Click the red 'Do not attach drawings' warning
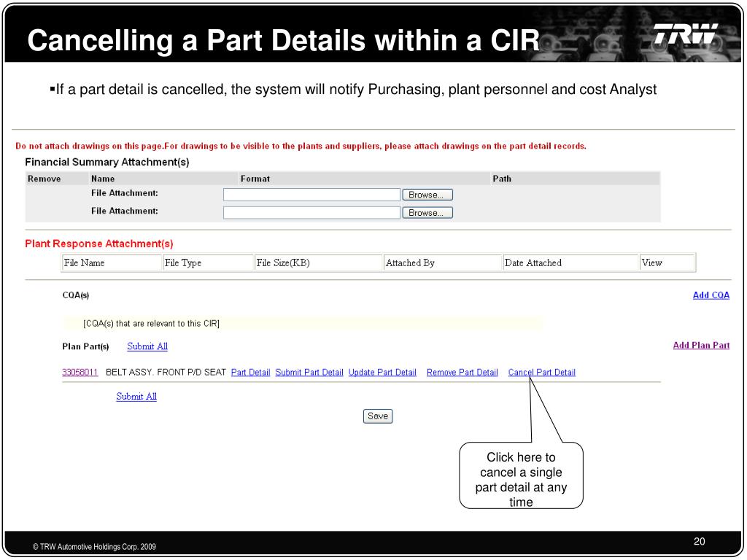Screen dimensions: 747x560 click(301, 146)
